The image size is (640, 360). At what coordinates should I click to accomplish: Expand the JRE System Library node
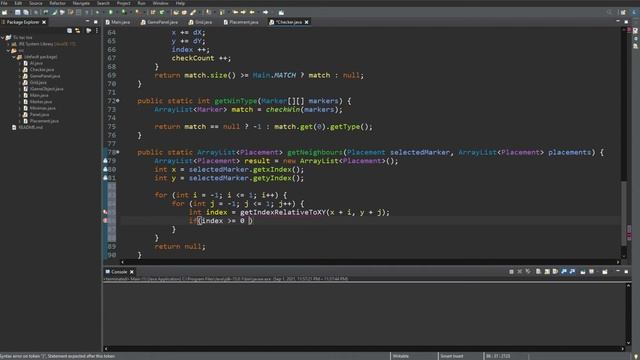[x=9, y=44]
